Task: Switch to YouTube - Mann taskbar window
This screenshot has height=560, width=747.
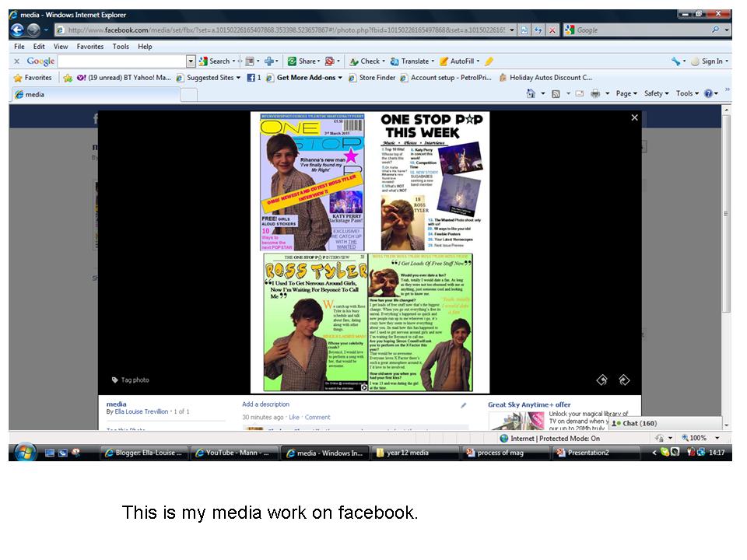Action: 233,453
